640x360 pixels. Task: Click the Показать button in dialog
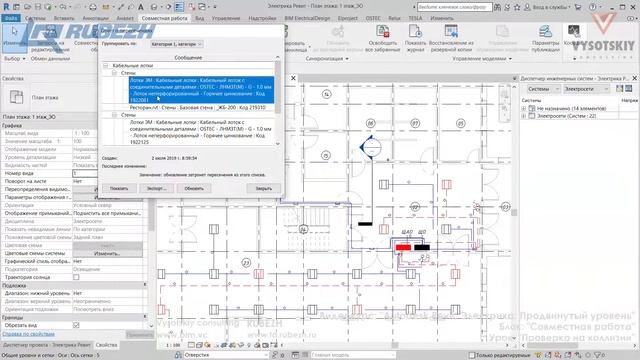pos(119,188)
